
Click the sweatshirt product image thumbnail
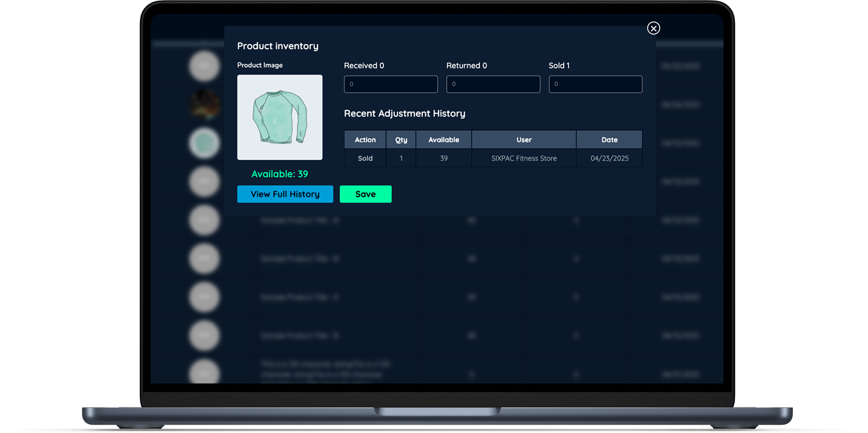280,117
